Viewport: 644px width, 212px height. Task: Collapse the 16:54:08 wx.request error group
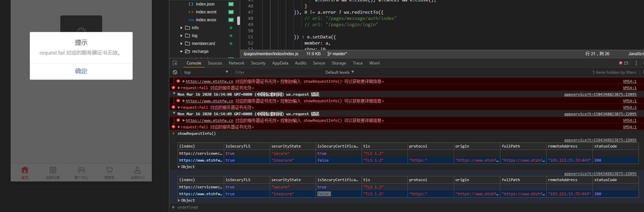click(174, 94)
